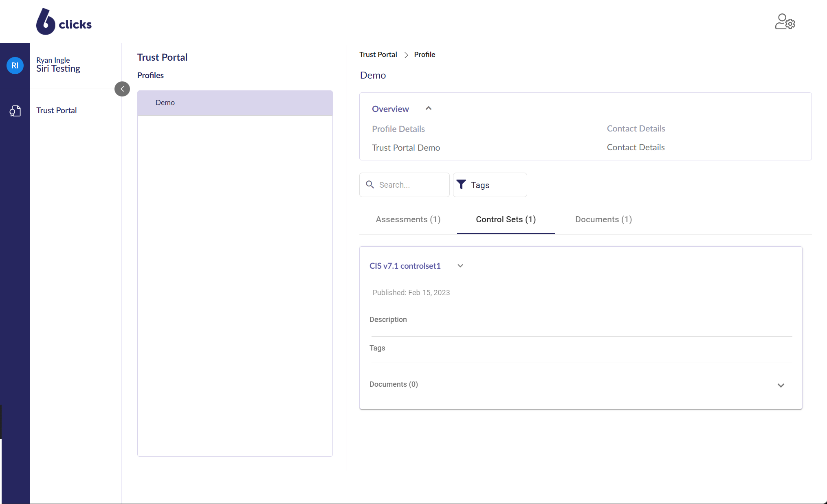This screenshot has height=504, width=827.
Task: Click the Trust Portal sidebar icon
Action: tap(15, 111)
